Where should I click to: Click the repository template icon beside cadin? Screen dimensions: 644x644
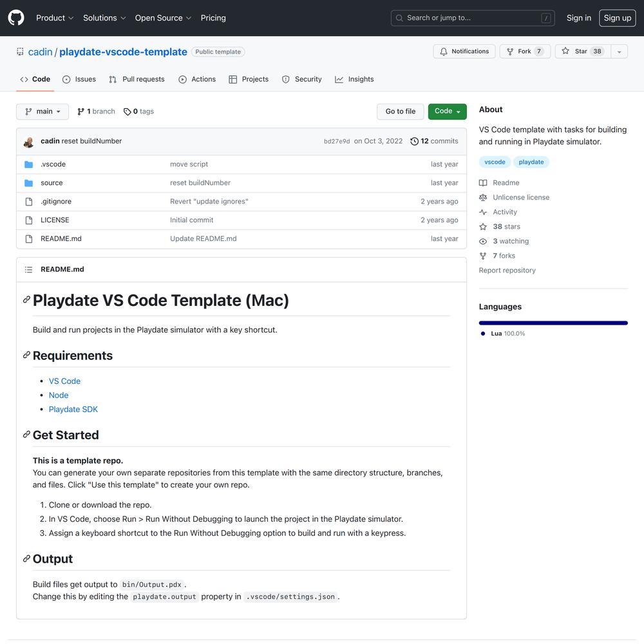[20, 52]
